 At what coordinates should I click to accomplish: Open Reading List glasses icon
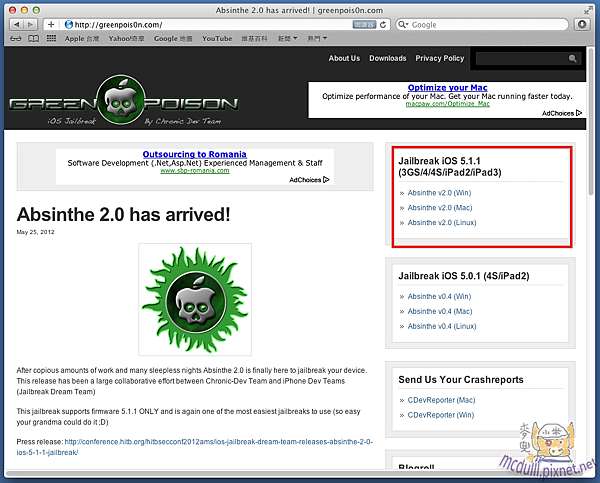coord(16,38)
